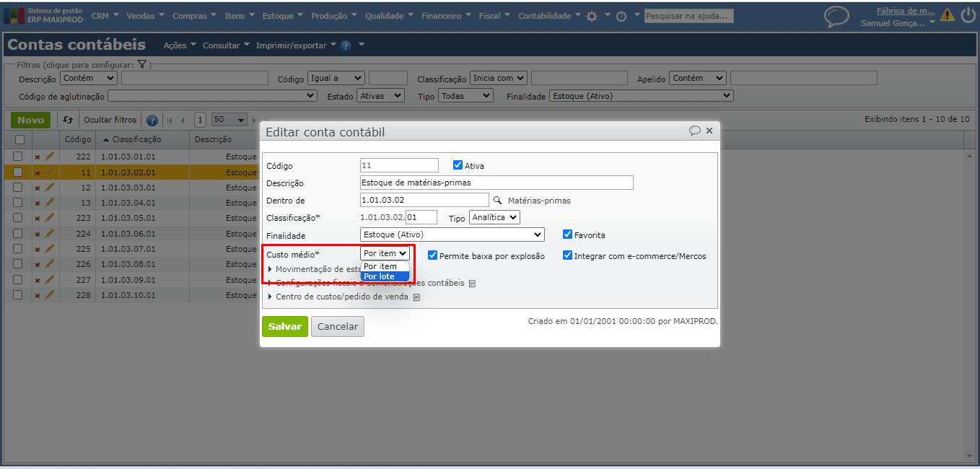This screenshot has width=980, height=469.
Task: Click the magnifier next to Dentro de
Action: tap(496, 201)
